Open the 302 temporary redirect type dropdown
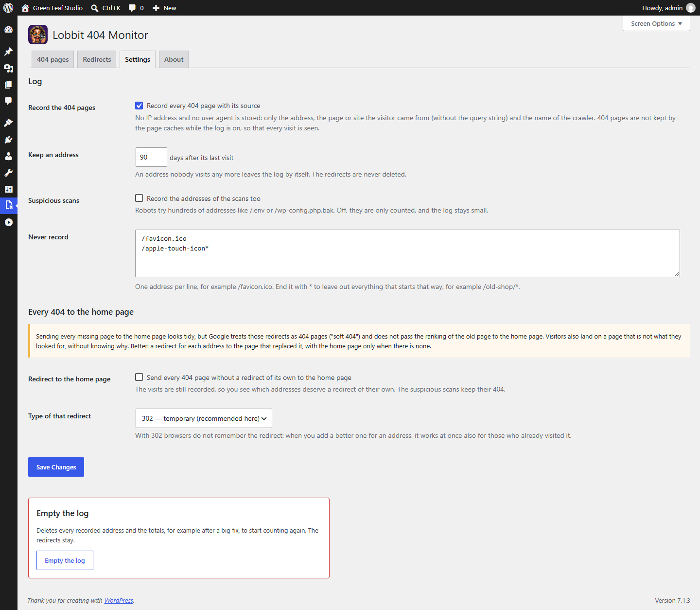The image size is (700, 610). (x=204, y=418)
